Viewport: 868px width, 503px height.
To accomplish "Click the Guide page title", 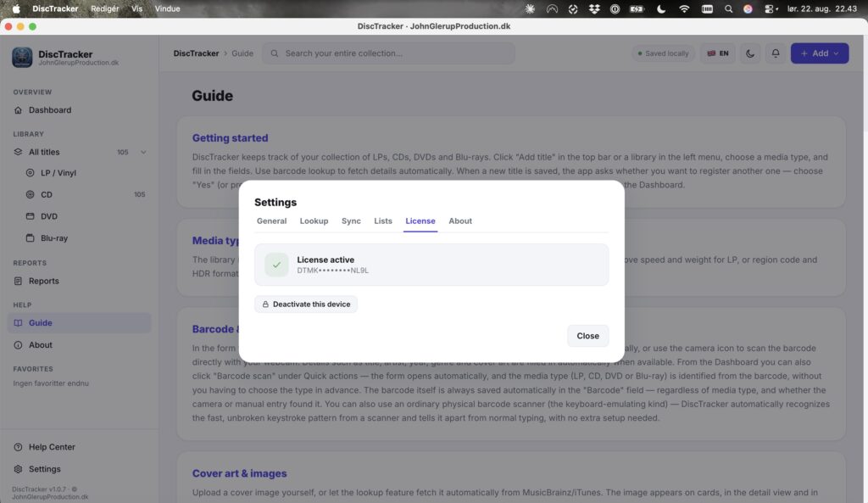I will pyautogui.click(x=212, y=95).
